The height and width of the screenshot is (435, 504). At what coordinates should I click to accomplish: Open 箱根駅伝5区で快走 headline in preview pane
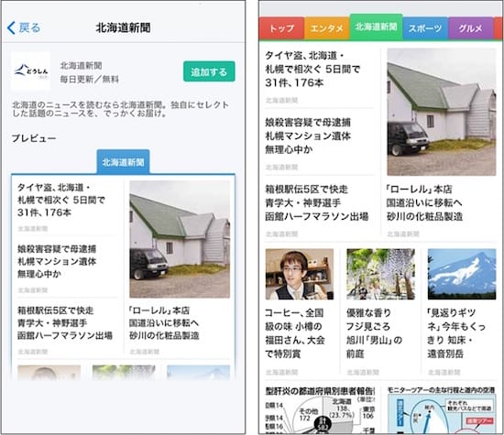pos(65,323)
